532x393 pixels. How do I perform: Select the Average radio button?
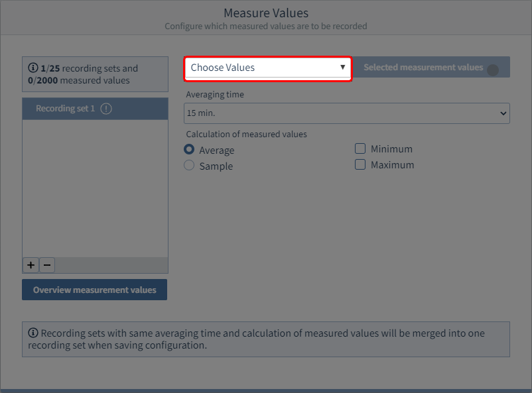point(189,150)
